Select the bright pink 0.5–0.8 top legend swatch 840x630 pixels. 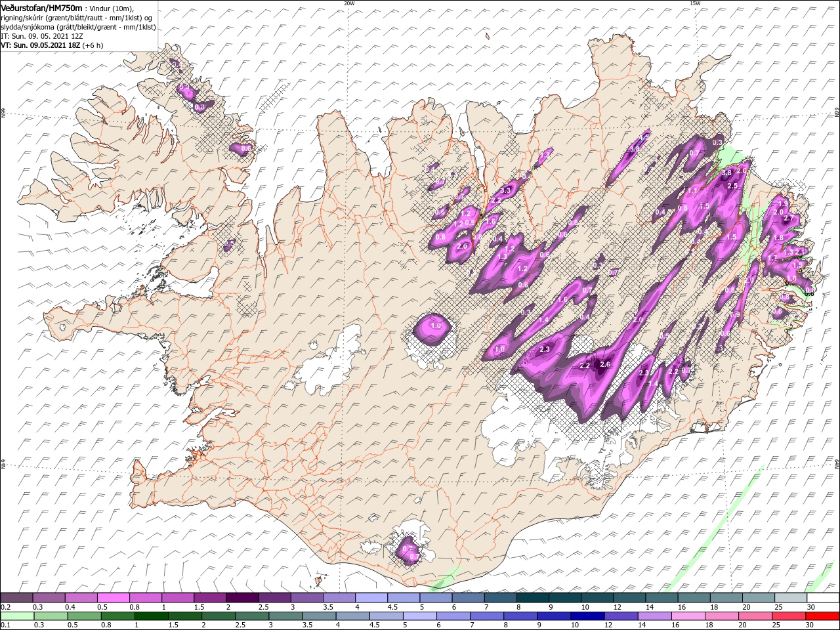pos(114,598)
